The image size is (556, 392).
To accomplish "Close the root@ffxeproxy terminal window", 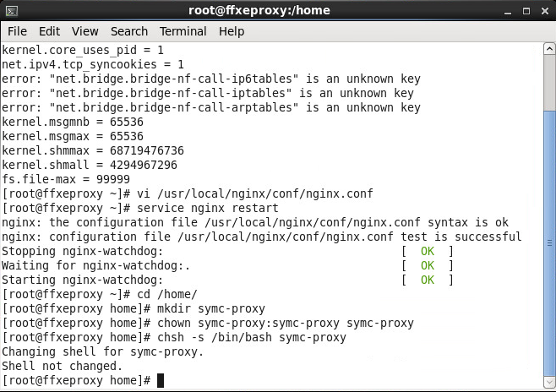I will 543,10.
